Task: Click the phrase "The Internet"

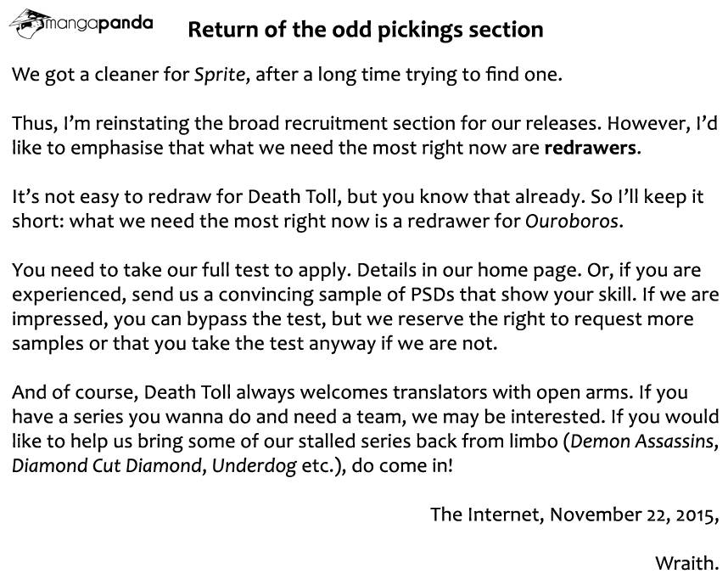Action: (x=485, y=515)
